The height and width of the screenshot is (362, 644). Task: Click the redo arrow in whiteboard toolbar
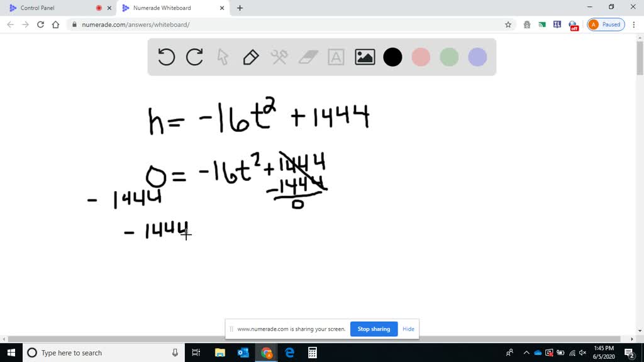194,57
